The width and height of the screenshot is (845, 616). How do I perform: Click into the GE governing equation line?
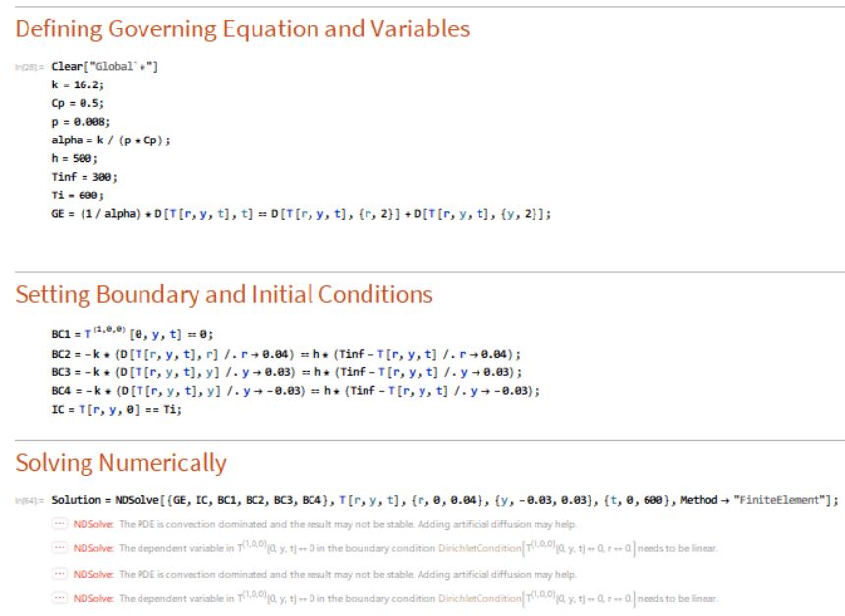(302, 214)
